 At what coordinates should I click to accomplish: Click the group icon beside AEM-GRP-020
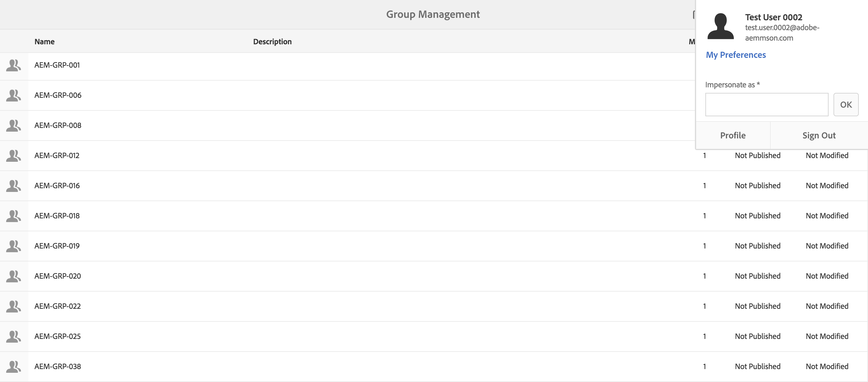coord(14,276)
